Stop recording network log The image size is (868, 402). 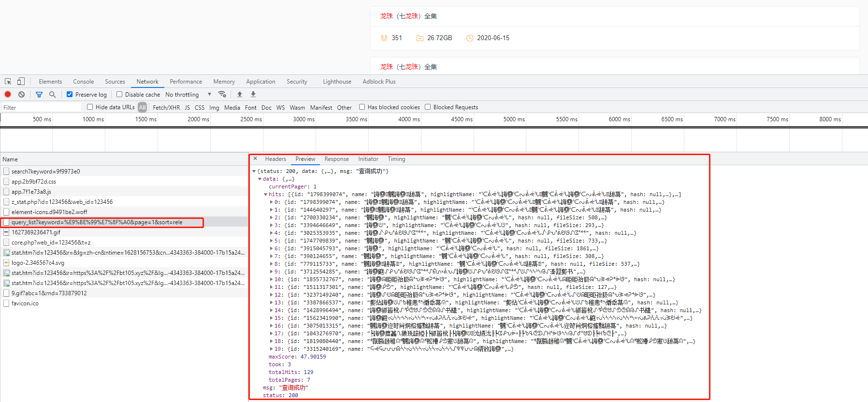click(8, 95)
